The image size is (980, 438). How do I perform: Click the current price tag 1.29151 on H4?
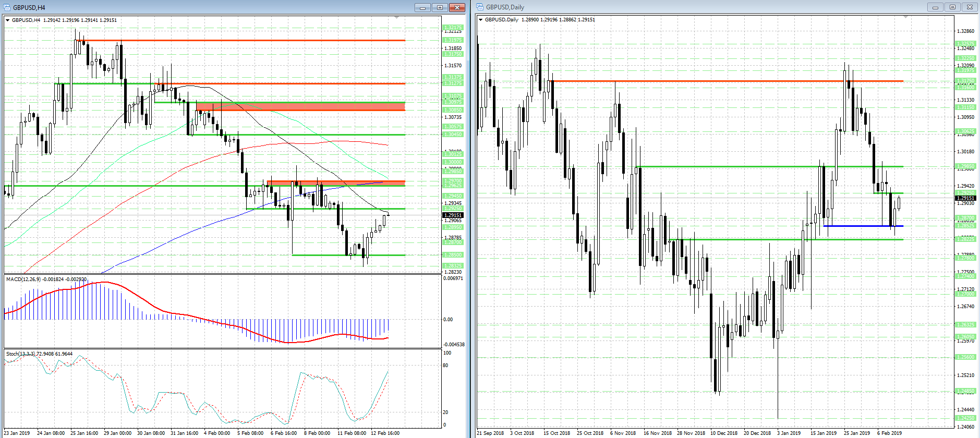point(453,215)
